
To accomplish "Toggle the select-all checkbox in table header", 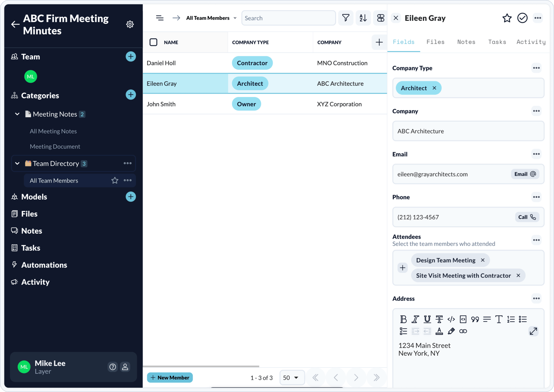I will [x=153, y=42].
